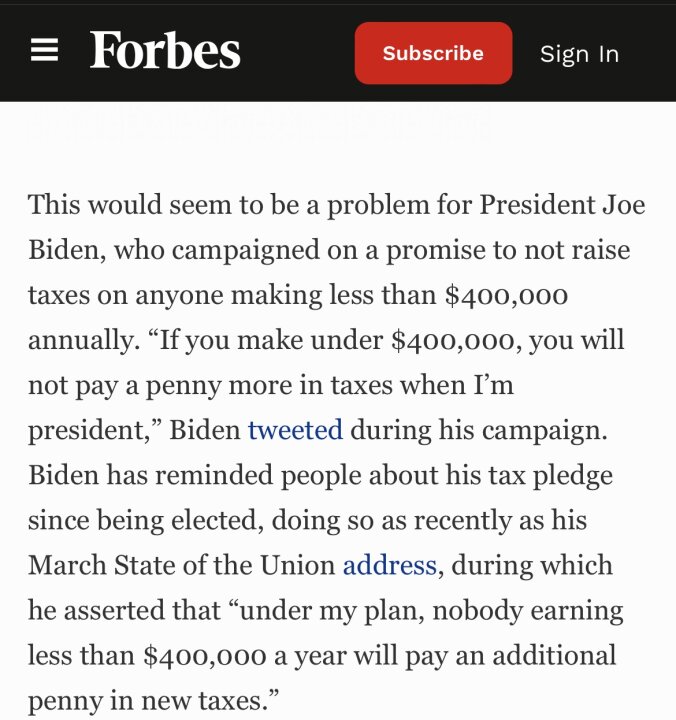Click the sentence "Biden has reminded people"
Viewport: 676px width, 720px height.
pos(321,475)
